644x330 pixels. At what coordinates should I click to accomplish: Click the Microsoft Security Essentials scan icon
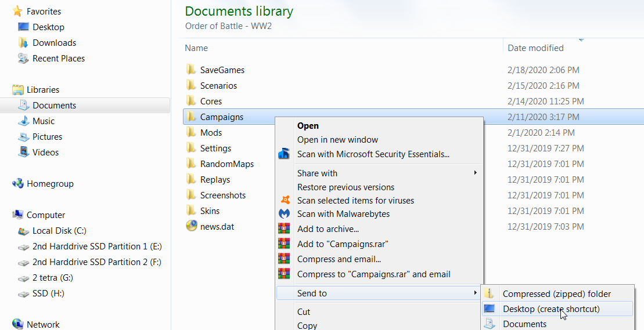coord(284,154)
